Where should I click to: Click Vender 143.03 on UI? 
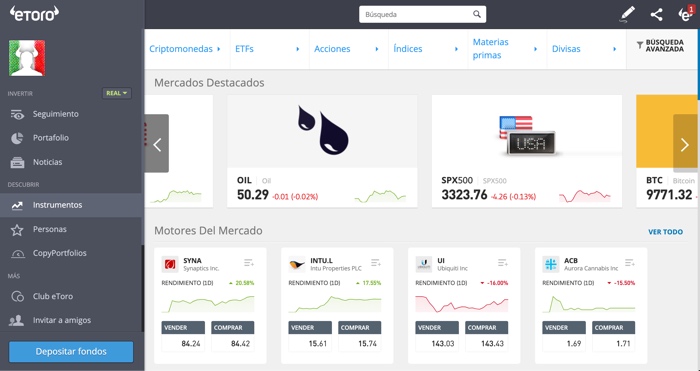(437, 336)
